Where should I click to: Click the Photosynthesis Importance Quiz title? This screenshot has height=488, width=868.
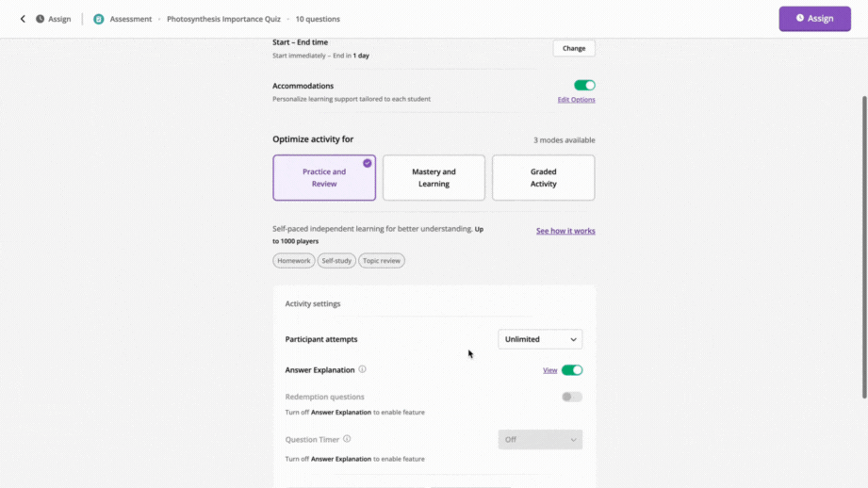click(x=223, y=19)
